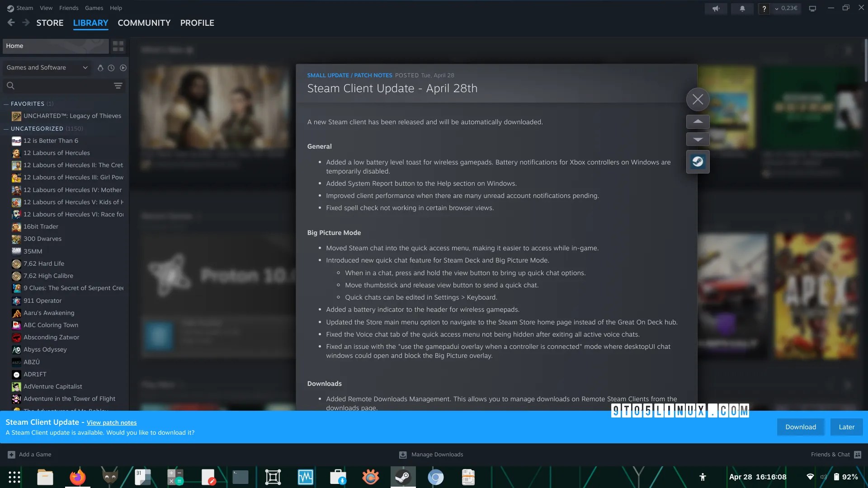Click the Download update button

click(x=801, y=427)
